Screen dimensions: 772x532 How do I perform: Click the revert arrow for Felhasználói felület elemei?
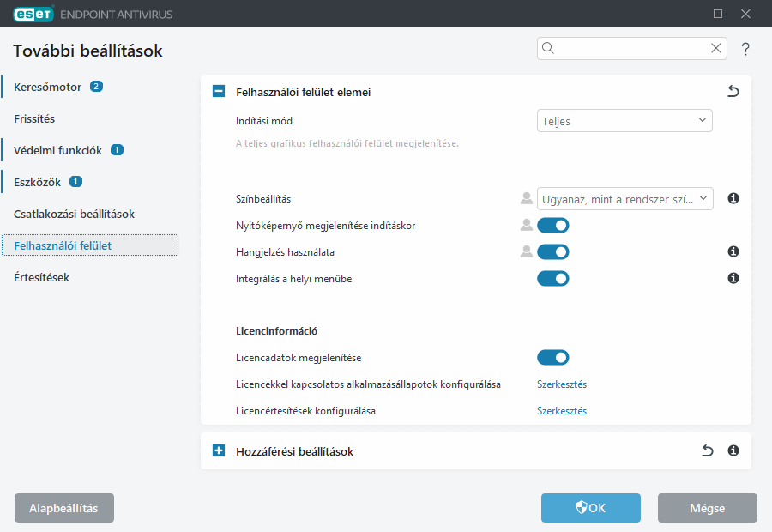point(733,90)
